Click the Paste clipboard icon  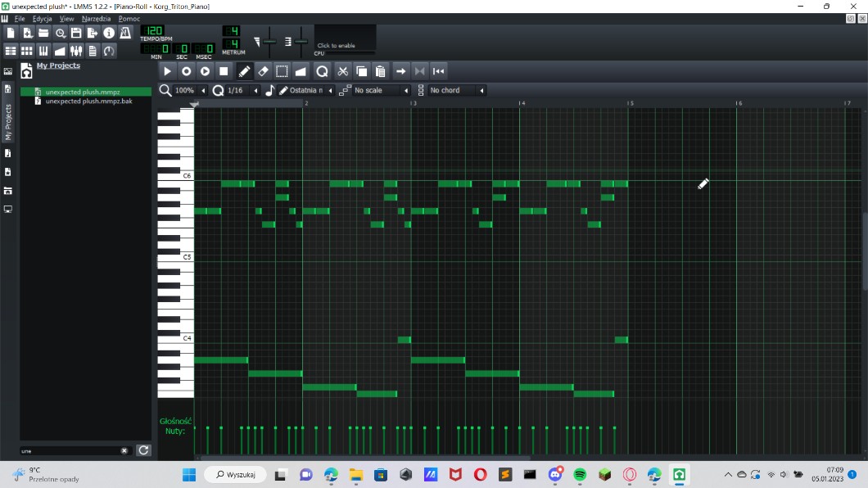click(380, 71)
